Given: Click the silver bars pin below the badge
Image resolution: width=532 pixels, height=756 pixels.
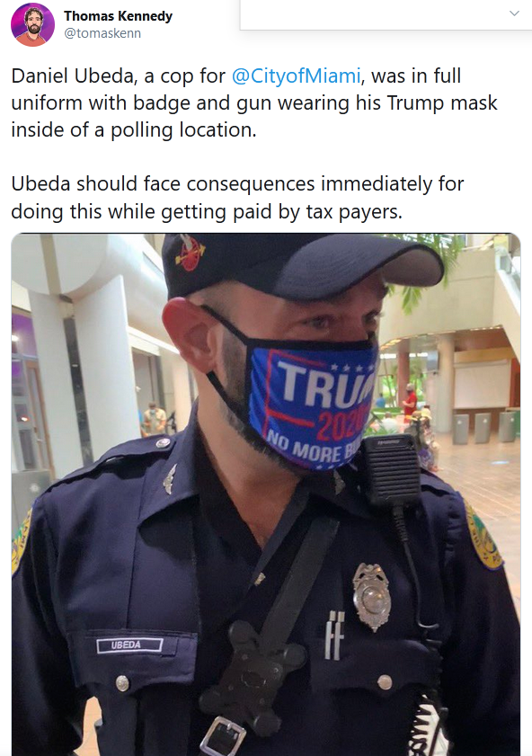Looking at the screenshot, I should click(334, 636).
